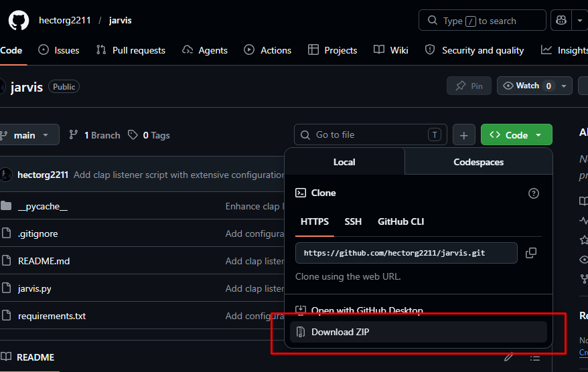Open the README.md file
588x372 pixels.
pos(44,261)
